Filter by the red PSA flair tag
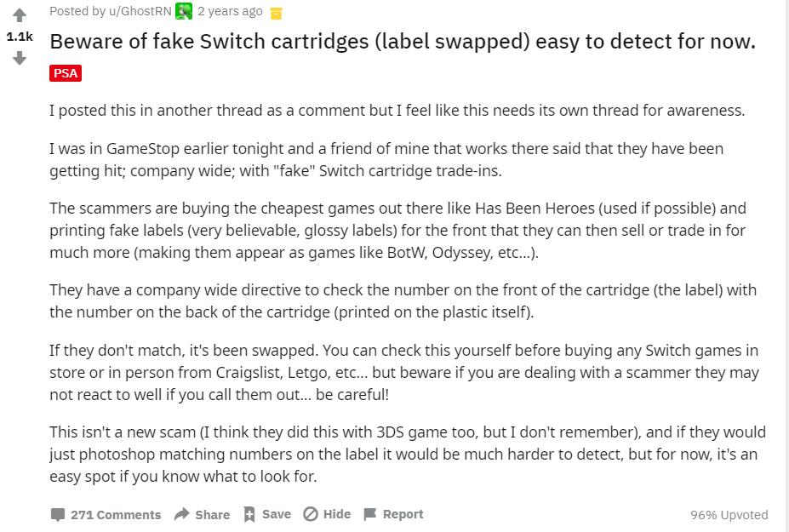This screenshot has width=789, height=532. pyautogui.click(x=66, y=73)
